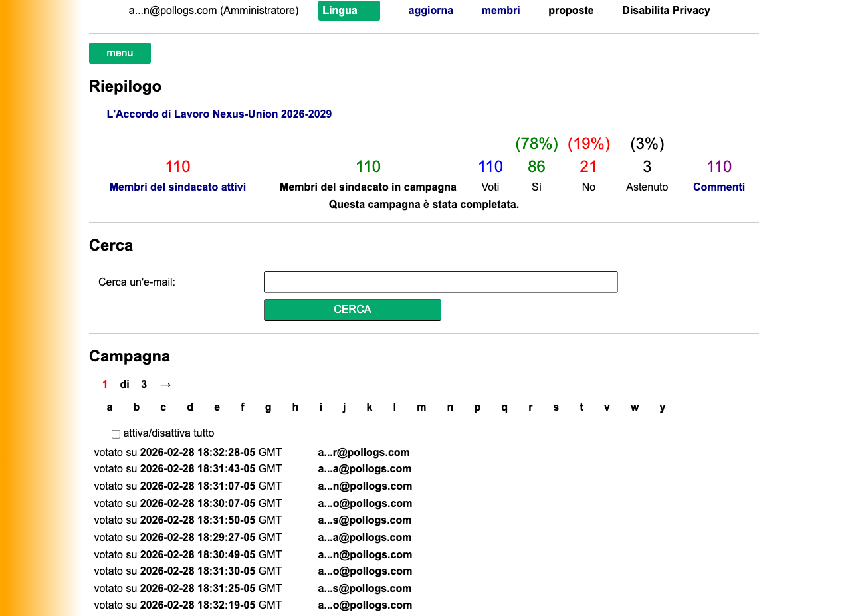Viewport: 848px width, 616px height.
Task: Click Membri del sindacato attivi
Action: click(177, 187)
